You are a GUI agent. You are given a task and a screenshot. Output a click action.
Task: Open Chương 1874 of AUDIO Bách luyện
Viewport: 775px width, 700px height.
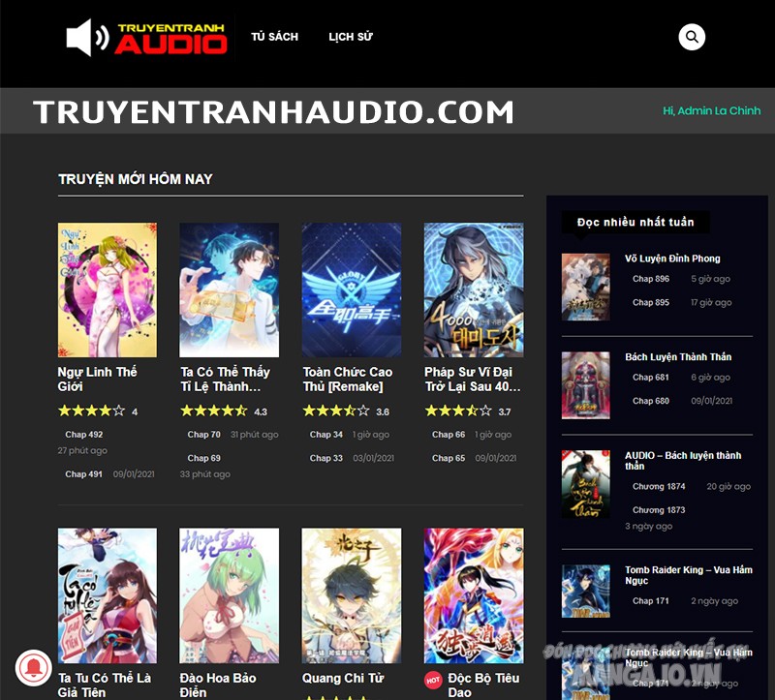pos(659,487)
